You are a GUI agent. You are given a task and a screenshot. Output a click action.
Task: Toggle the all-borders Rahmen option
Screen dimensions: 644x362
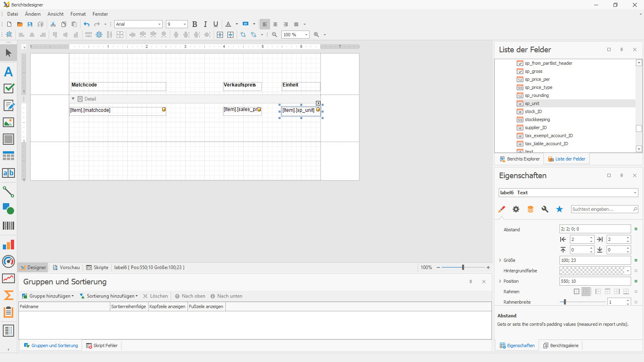[576, 292]
